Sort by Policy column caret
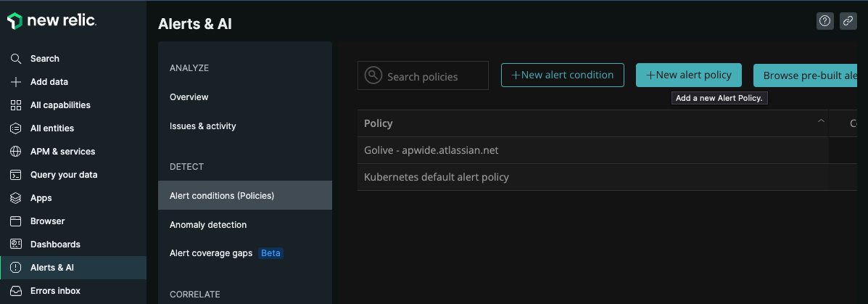The height and width of the screenshot is (304, 868). pos(821,121)
